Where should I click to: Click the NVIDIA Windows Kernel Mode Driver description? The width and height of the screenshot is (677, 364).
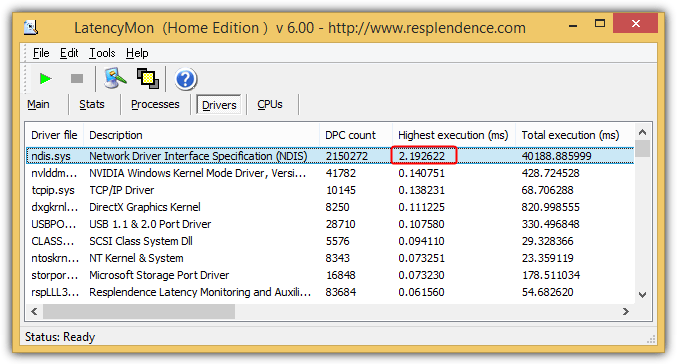click(x=198, y=173)
